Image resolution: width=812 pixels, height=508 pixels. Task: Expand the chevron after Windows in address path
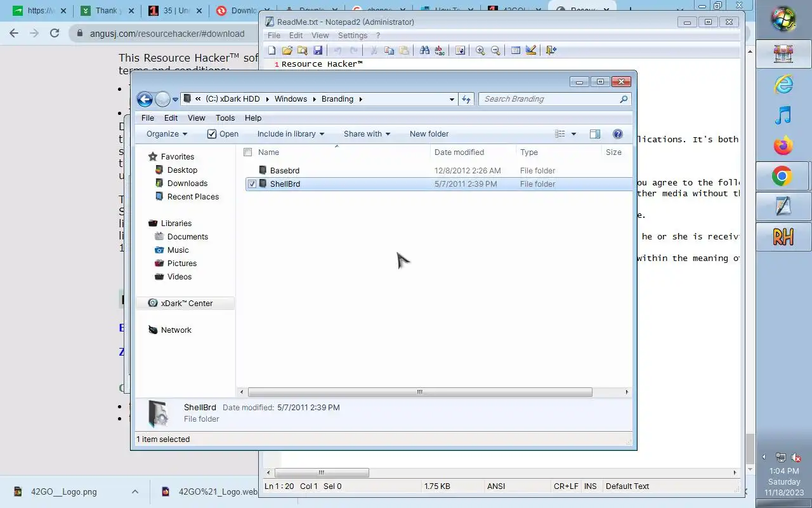pyautogui.click(x=314, y=99)
